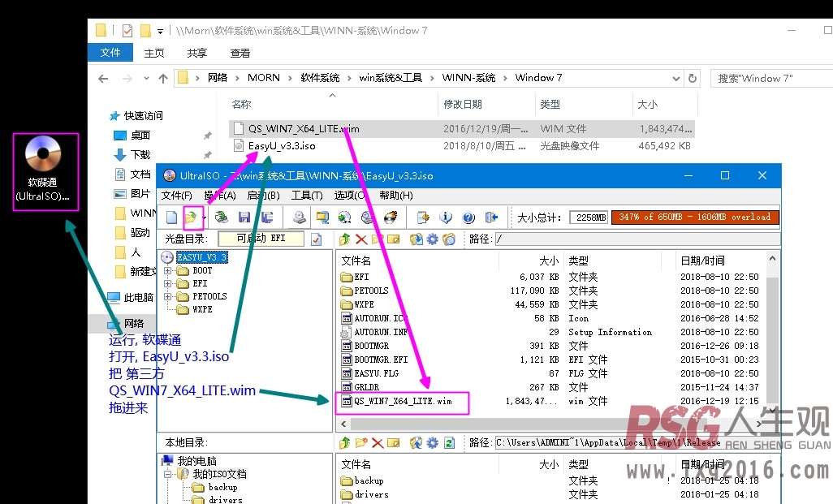Expand the BOOT folder in disc tree
This screenshot has height=504, width=833.
(168, 271)
